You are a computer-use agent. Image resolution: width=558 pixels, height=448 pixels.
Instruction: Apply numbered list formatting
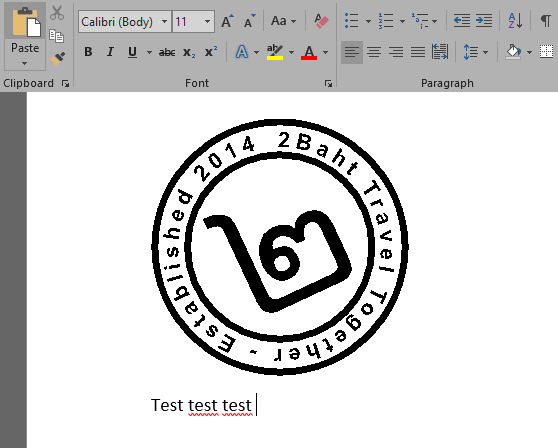coord(386,21)
